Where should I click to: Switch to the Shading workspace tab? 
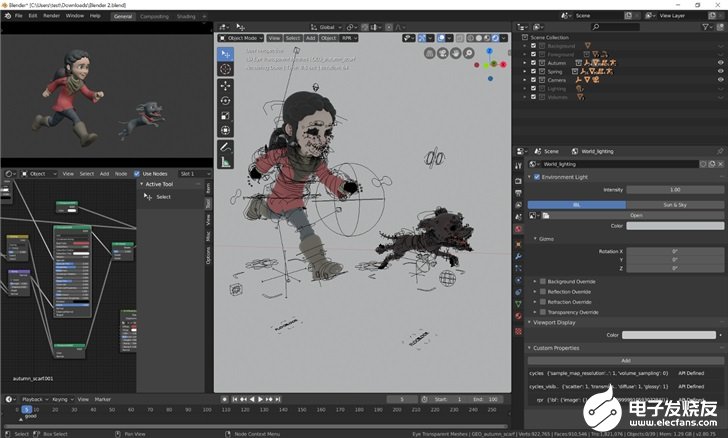(186, 16)
